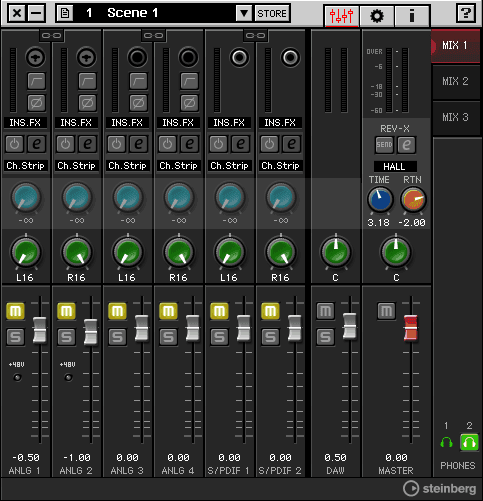
Task: Open INS.FX selector on S/PDIF 2
Action: pyautogui.click(x=280, y=123)
